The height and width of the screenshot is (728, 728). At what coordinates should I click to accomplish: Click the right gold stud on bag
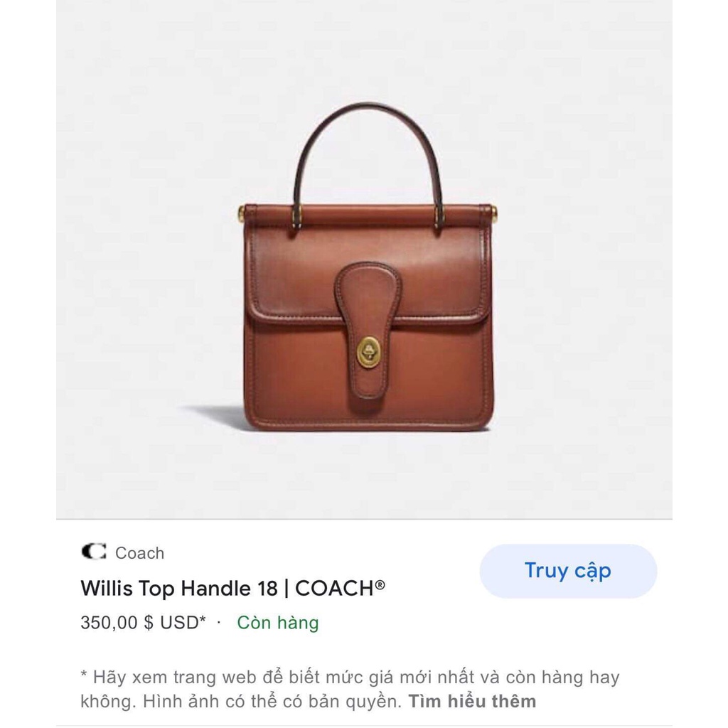tap(494, 215)
